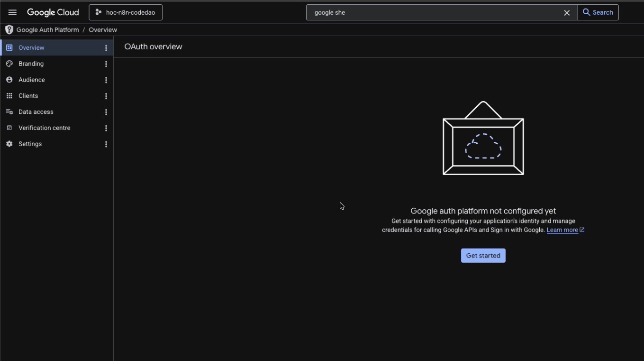Select Data access in the sidebar

point(57,112)
